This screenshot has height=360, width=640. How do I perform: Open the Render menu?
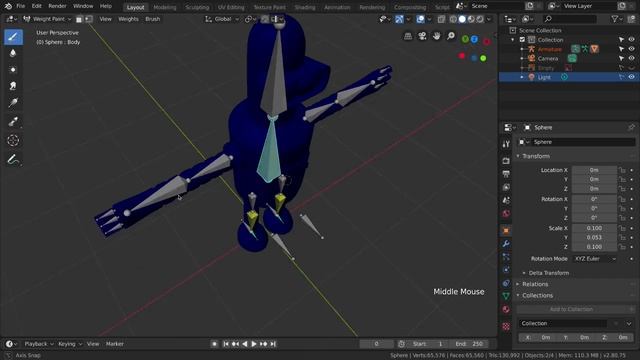pos(57,6)
